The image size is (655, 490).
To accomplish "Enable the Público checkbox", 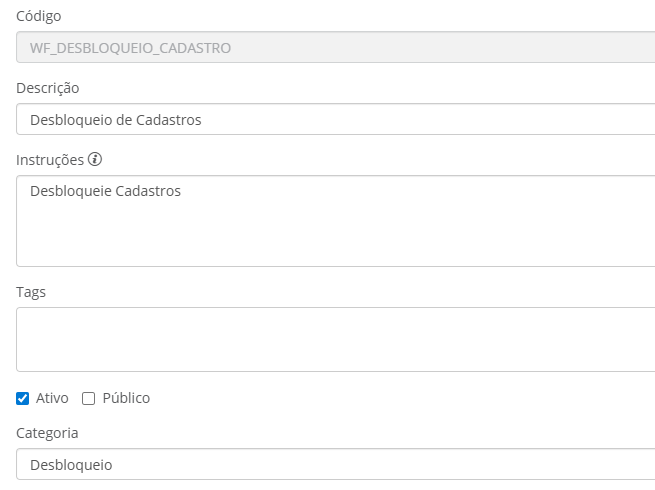I will 89,398.
